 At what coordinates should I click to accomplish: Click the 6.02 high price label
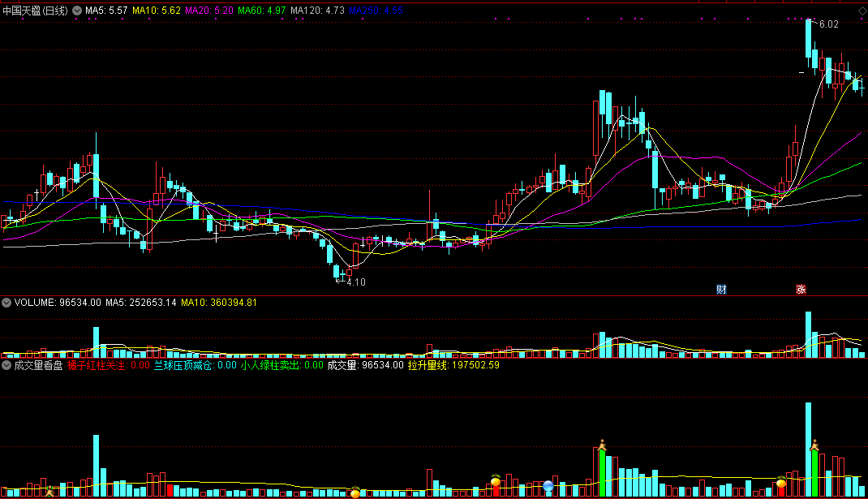(829, 24)
